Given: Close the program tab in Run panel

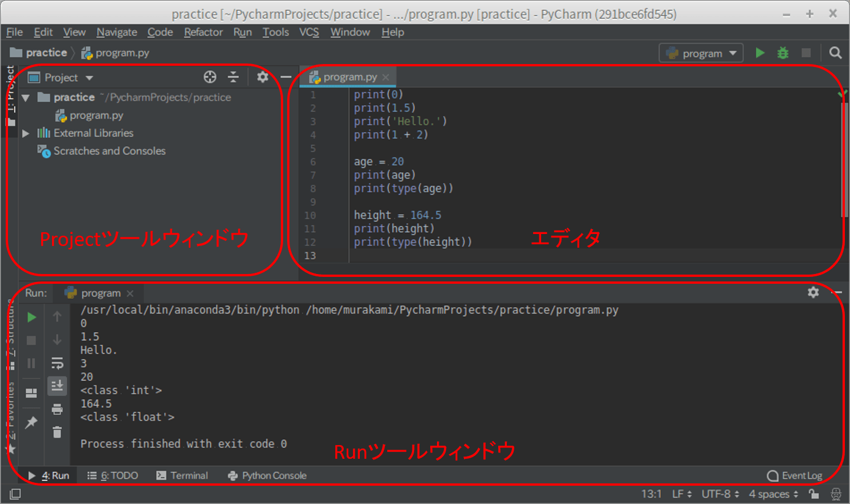Looking at the screenshot, I should 130,293.
